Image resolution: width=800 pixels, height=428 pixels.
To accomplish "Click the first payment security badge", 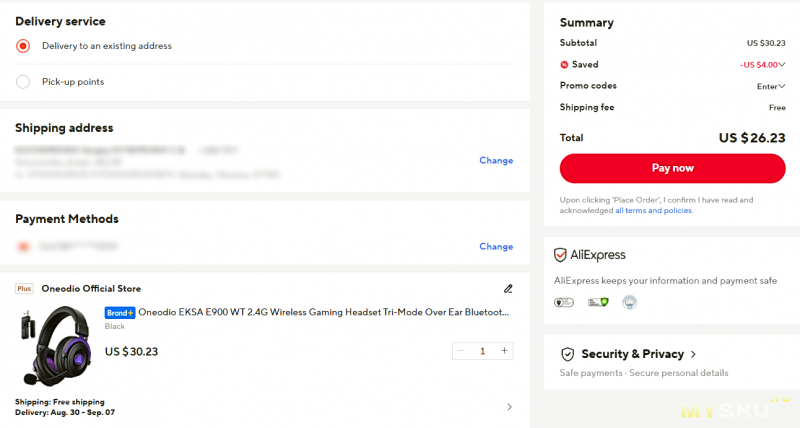I will 564,303.
